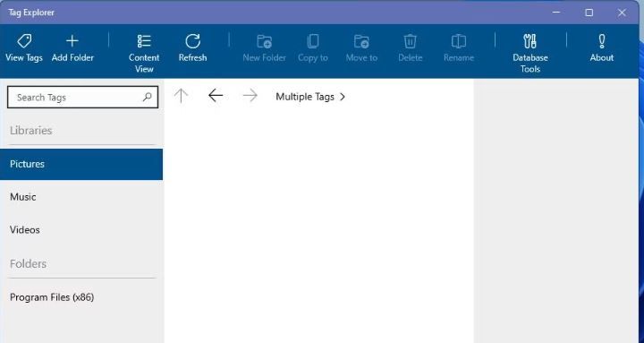Navigate up with the up arrow

pos(181,96)
